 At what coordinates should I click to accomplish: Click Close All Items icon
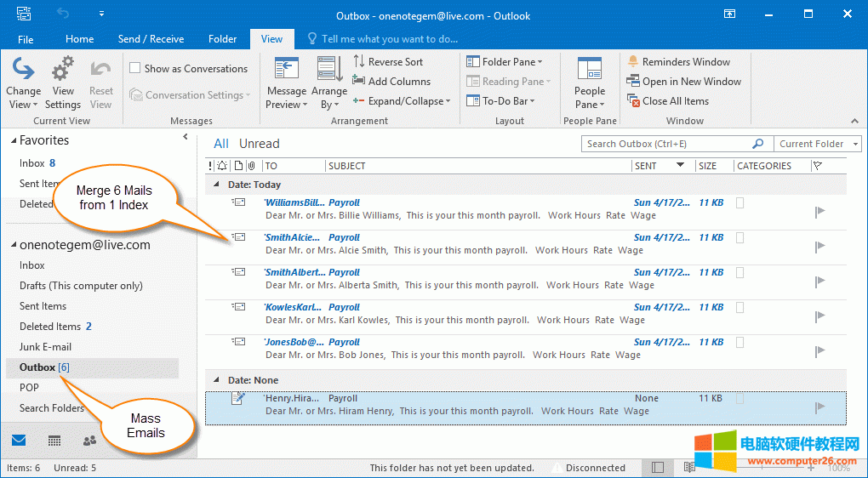coord(633,101)
